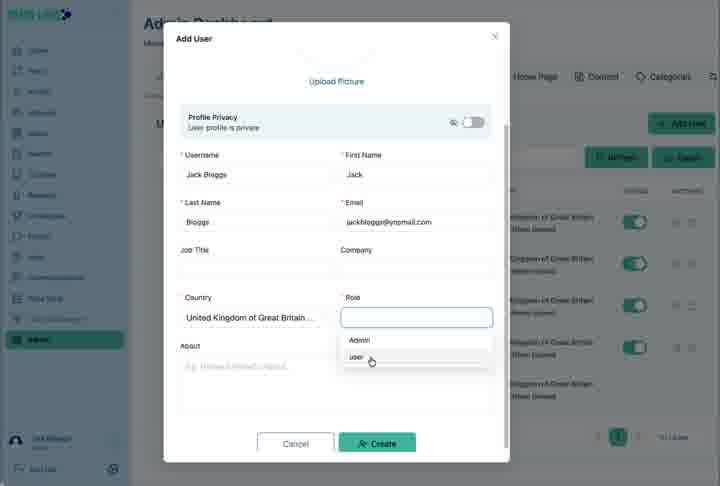Click the Last Name field showing Bloggs
Screen dimensions: 720x486
click(x=256, y=222)
